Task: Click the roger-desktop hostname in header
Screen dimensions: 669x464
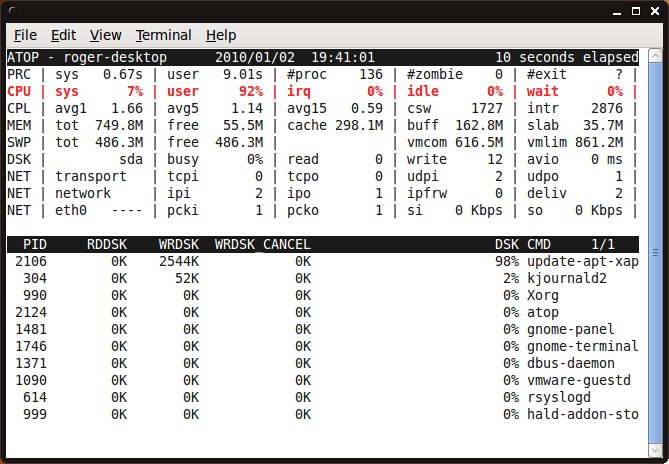Action: (119, 57)
